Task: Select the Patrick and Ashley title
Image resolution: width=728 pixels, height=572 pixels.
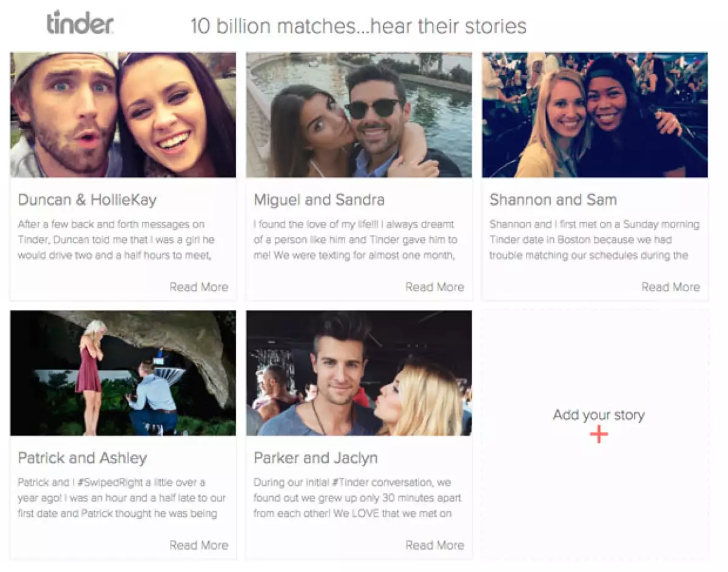Action: (x=81, y=457)
